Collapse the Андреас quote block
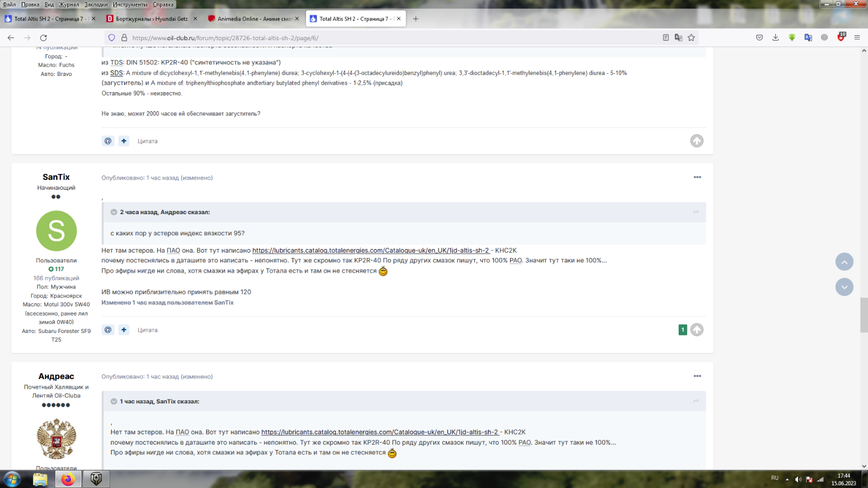The width and height of the screenshot is (868, 488). click(114, 212)
